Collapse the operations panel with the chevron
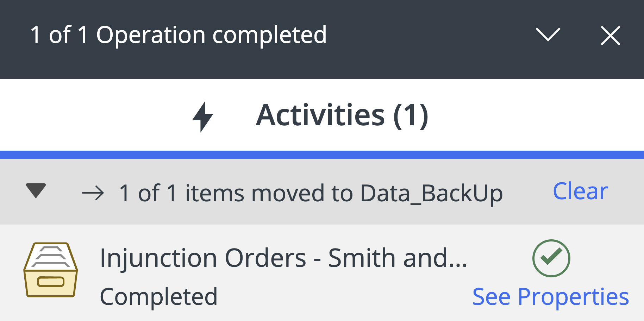644x321 pixels. tap(548, 35)
